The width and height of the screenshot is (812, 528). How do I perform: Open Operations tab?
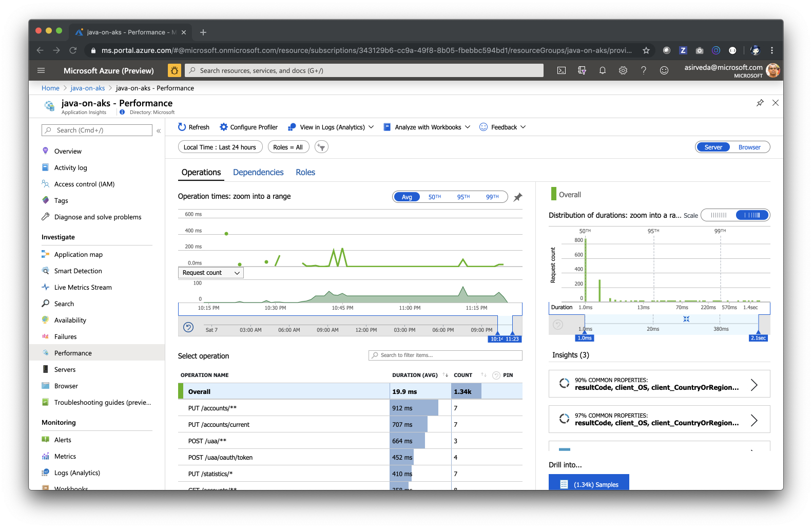click(201, 173)
